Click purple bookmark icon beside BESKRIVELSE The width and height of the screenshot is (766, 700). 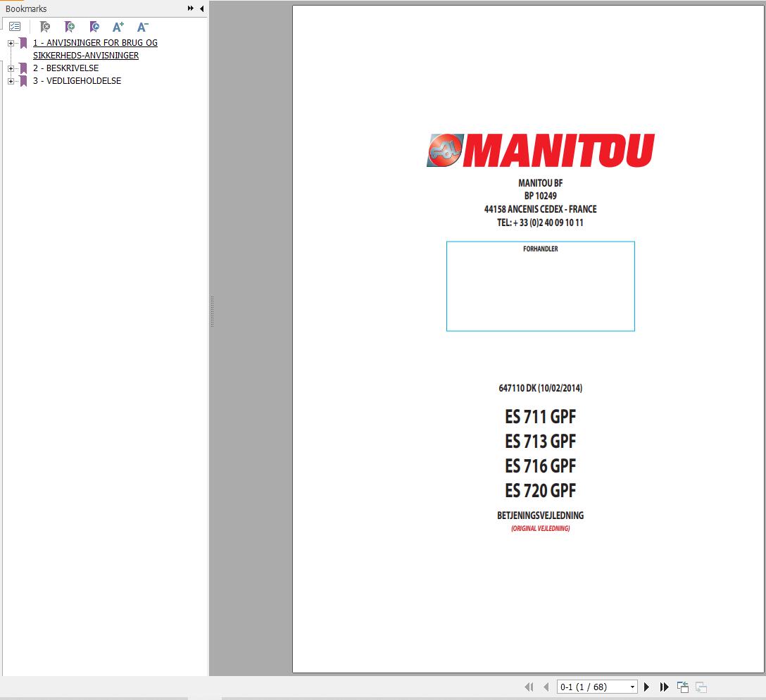[23, 68]
